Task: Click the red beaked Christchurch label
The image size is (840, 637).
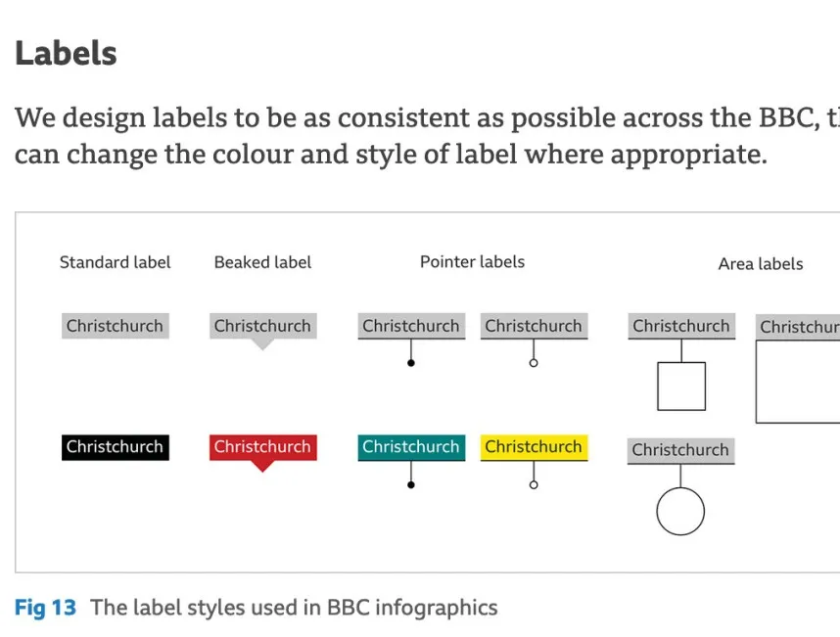Action: (263, 447)
